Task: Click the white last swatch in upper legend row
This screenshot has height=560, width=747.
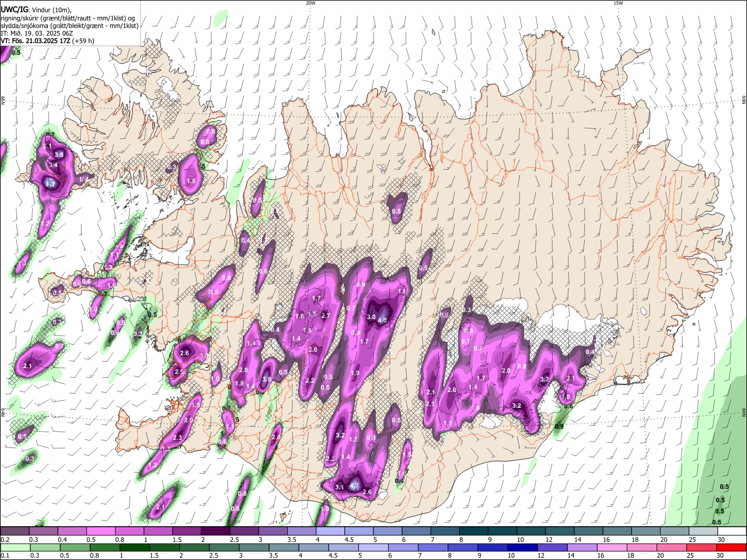Action: pyautogui.click(x=731, y=531)
